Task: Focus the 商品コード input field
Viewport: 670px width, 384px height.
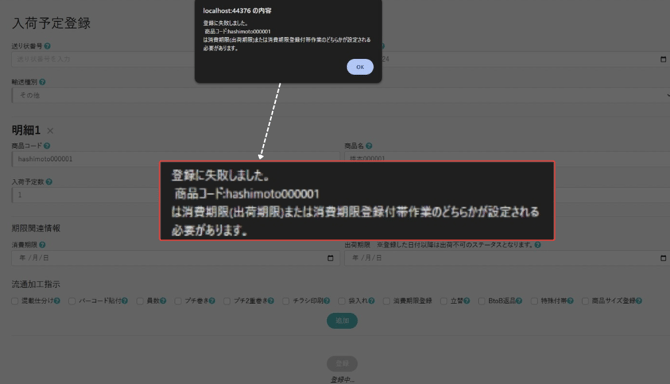Action: (176, 159)
